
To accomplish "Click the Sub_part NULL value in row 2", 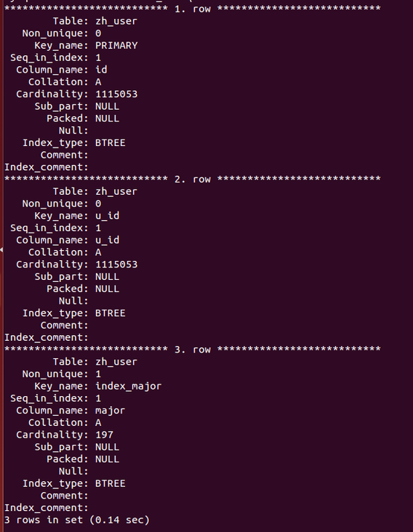I will [x=107, y=276].
